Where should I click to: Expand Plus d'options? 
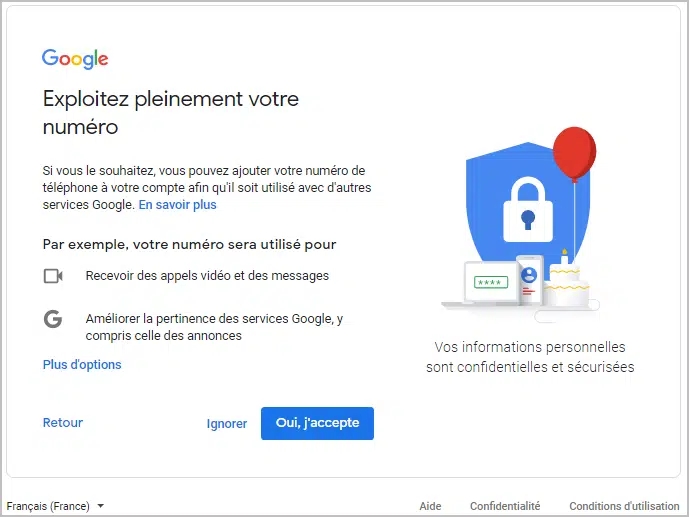pyautogui.click(x=82, y=365)
